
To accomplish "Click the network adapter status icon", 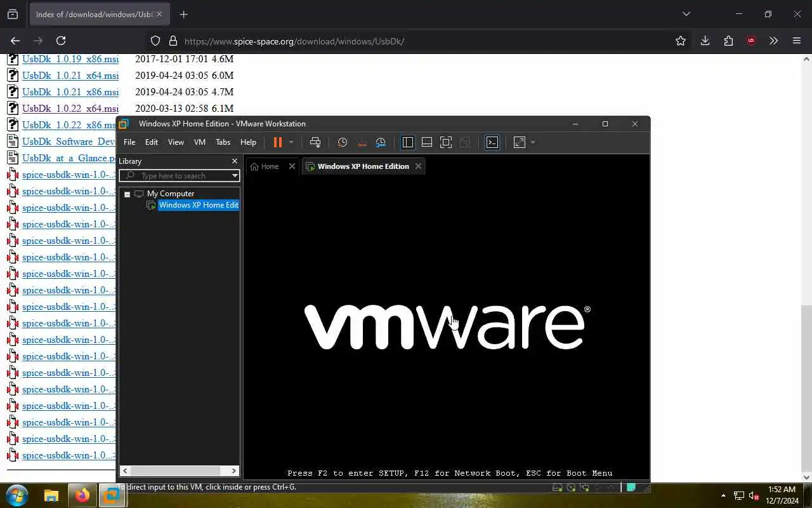I will tap(584, 488).
